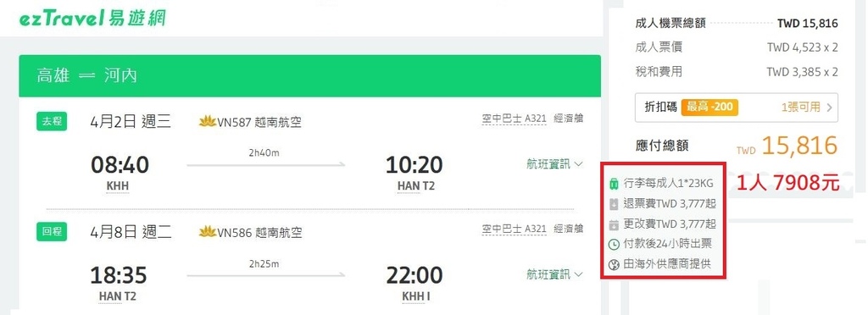Click the Vietnam Airlines lotus icon for VN586
This screenshot has height=315, width=868.
[208, 231]
